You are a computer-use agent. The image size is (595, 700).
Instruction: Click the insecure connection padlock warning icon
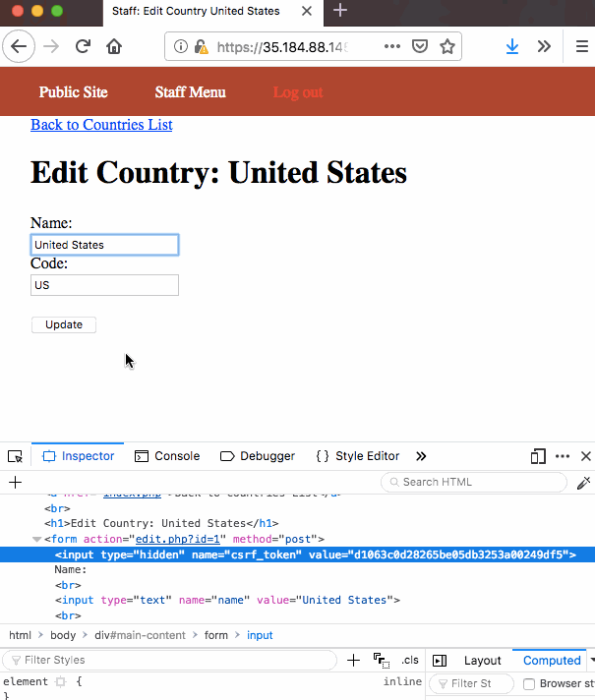(201, 46)
